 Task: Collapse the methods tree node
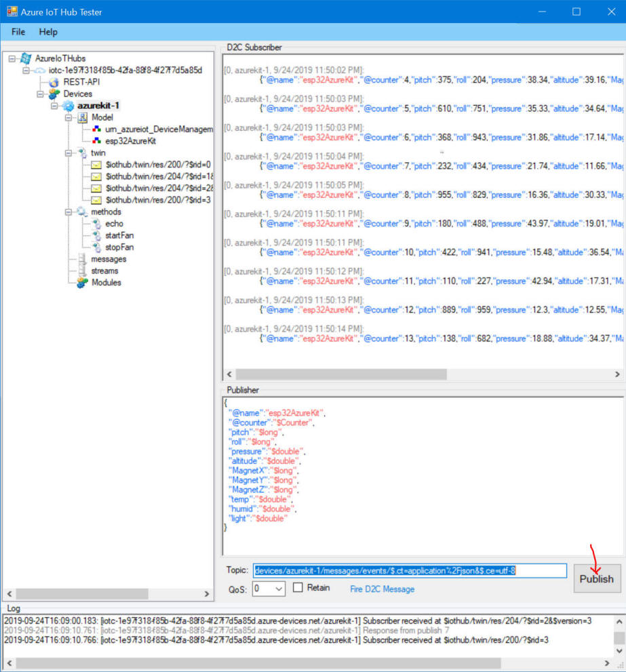(69, 212)
